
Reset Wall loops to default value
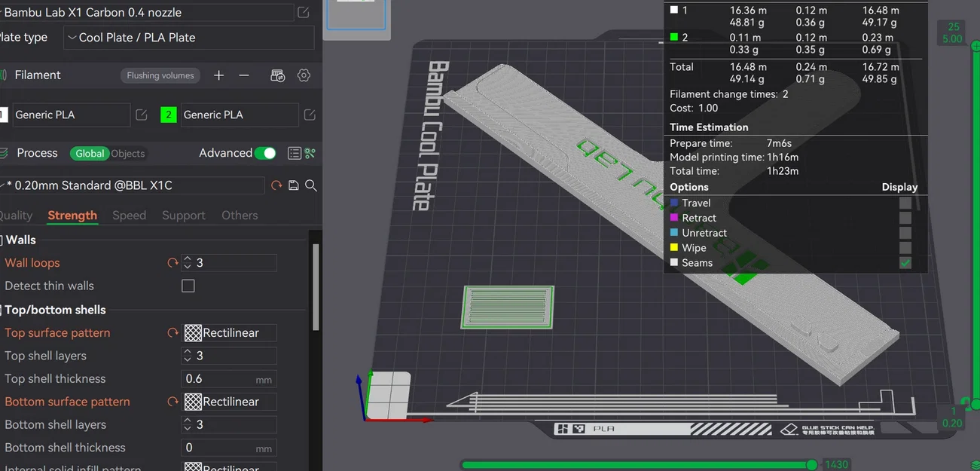click(172, 263)
